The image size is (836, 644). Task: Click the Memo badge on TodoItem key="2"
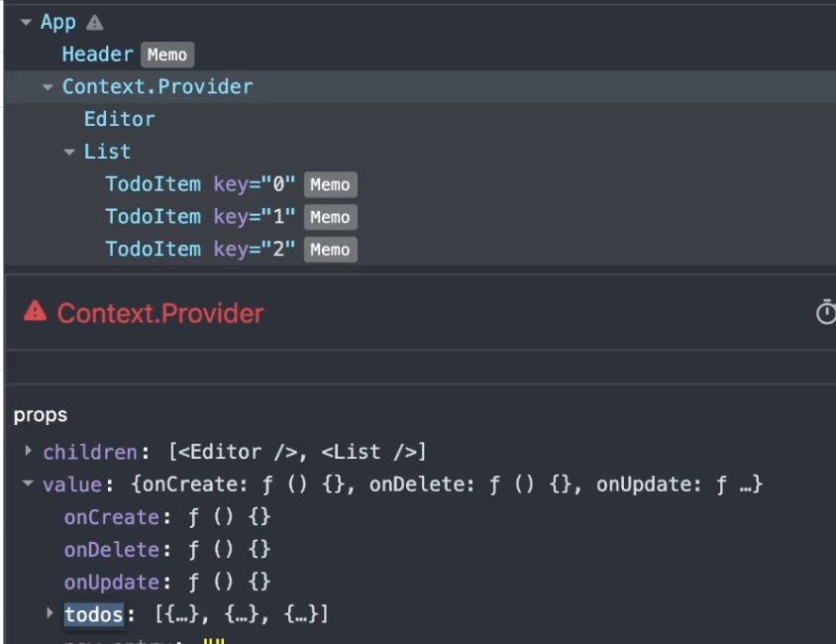click(330, 250)
